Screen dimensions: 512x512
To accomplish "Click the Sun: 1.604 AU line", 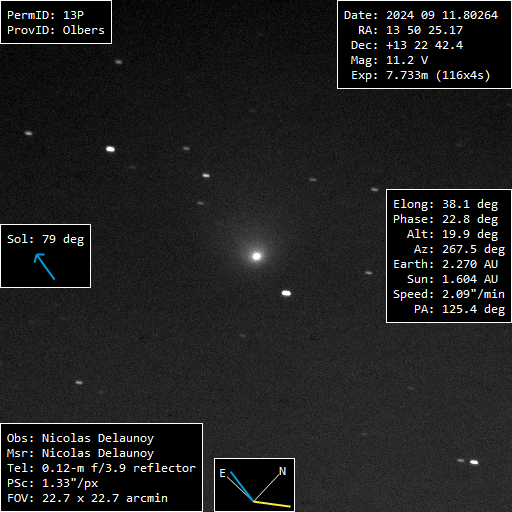I will (452, 279).
